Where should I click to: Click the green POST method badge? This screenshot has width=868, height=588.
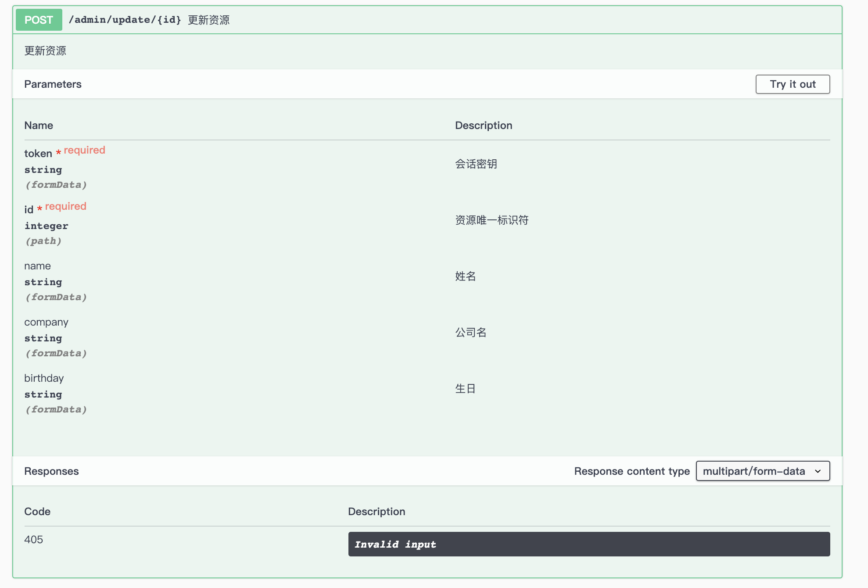[39, 20]
